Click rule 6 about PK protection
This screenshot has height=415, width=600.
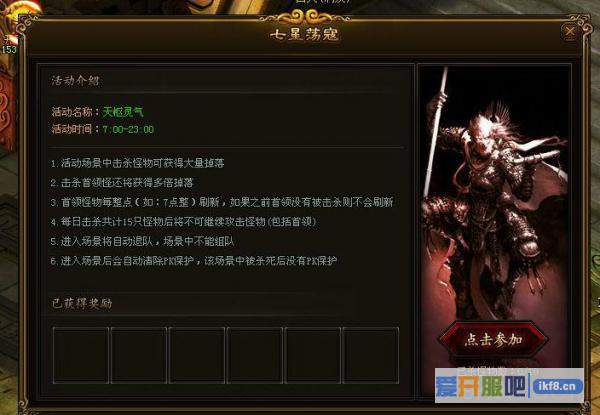click(194, 261)
